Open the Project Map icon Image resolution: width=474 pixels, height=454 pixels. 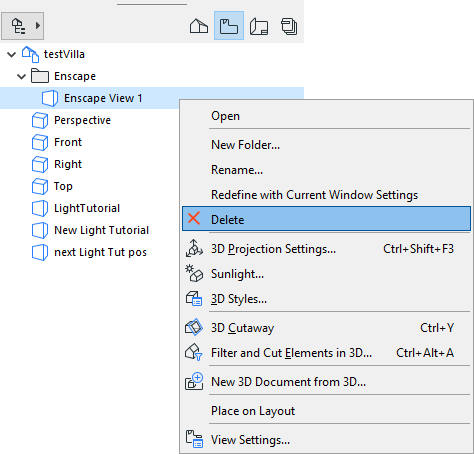(199, 26)
